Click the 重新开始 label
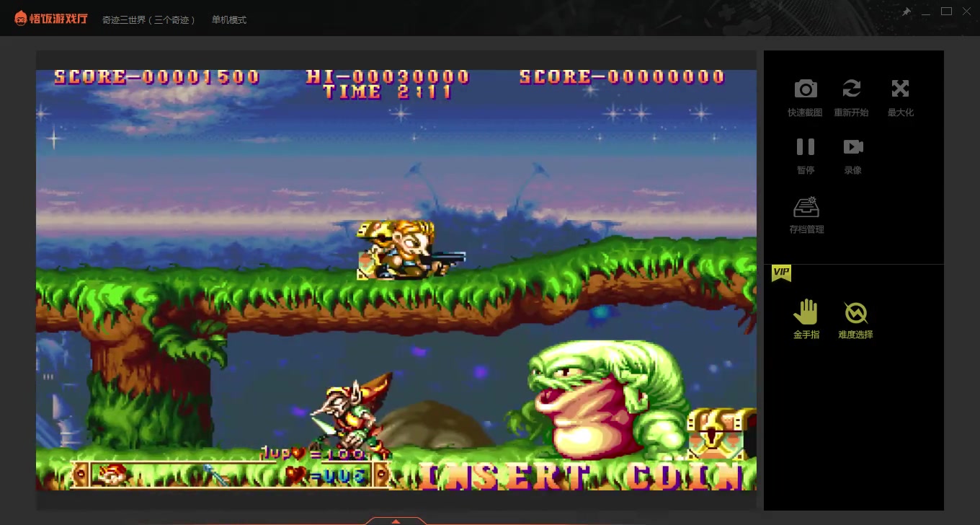The image size is (980, 525). point(851,113)
